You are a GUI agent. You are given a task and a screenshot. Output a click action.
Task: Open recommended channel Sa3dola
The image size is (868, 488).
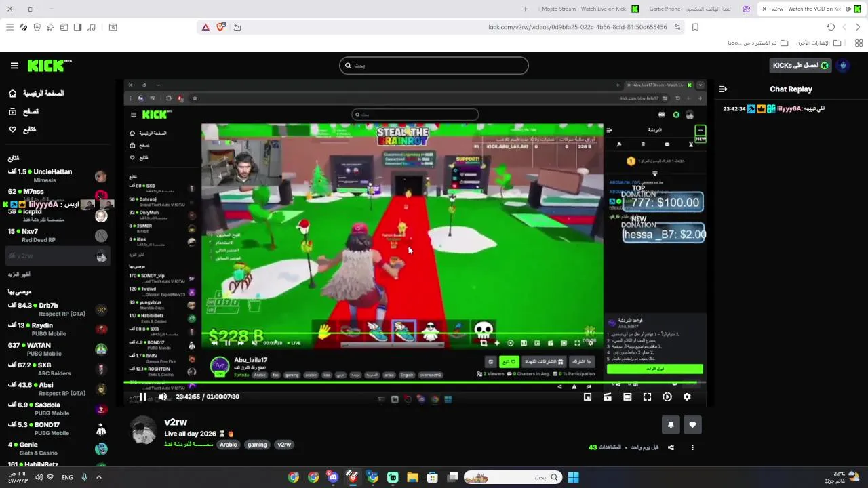pyautogui.click(x=58, y=409)
